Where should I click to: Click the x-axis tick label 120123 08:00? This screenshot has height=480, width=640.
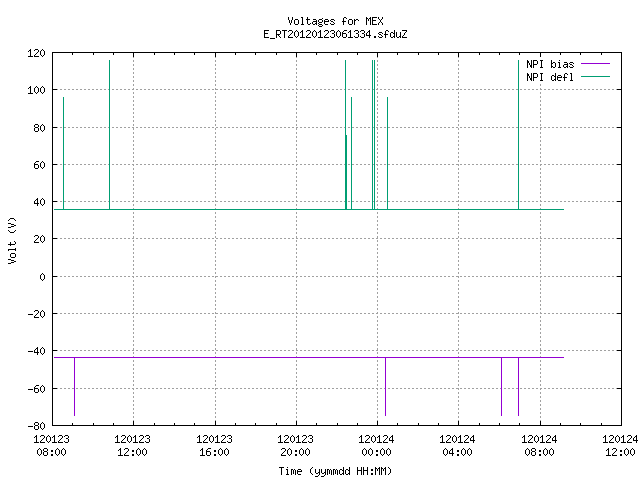click(51, 446)
